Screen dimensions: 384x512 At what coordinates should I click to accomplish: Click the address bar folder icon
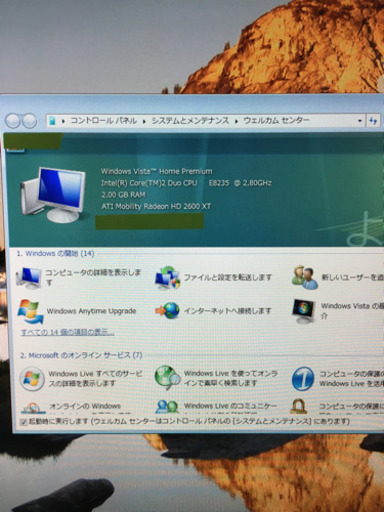(x=52, y=121)
